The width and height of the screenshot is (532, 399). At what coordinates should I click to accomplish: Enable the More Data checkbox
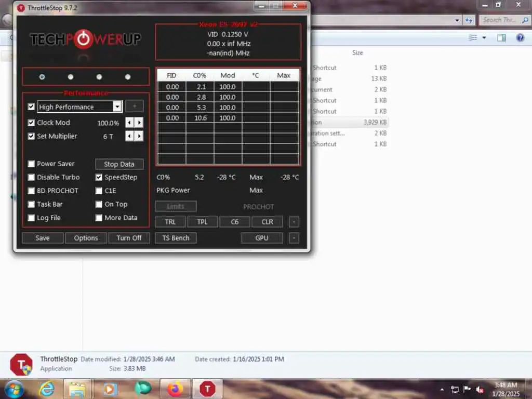(99, 218)
